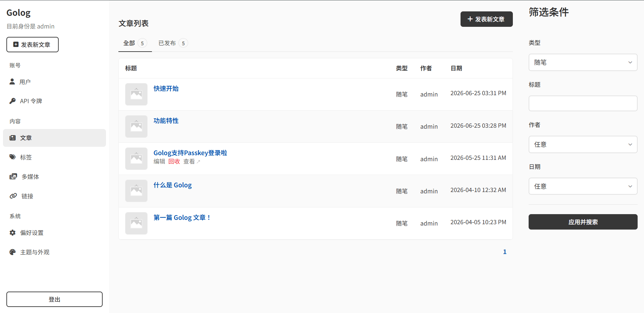
Task: Open the 用户 (Users) sidebar icon
Action: 12,81
